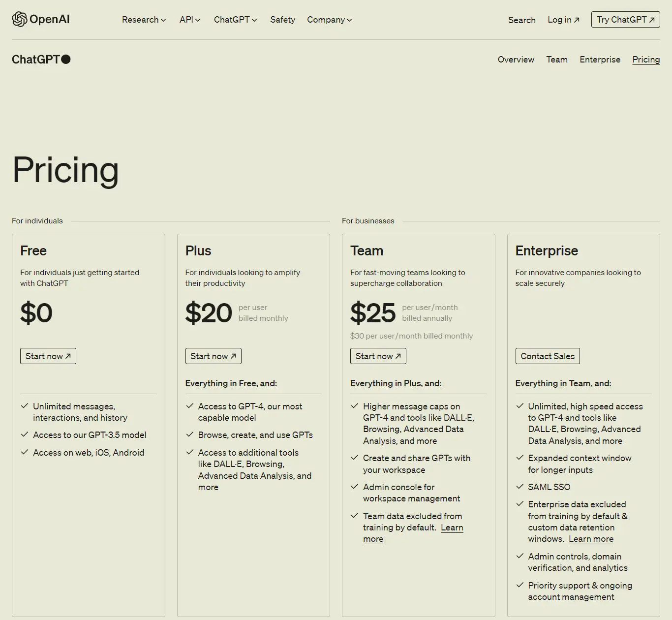Expand the Company dropdown menu

point(329,20)
